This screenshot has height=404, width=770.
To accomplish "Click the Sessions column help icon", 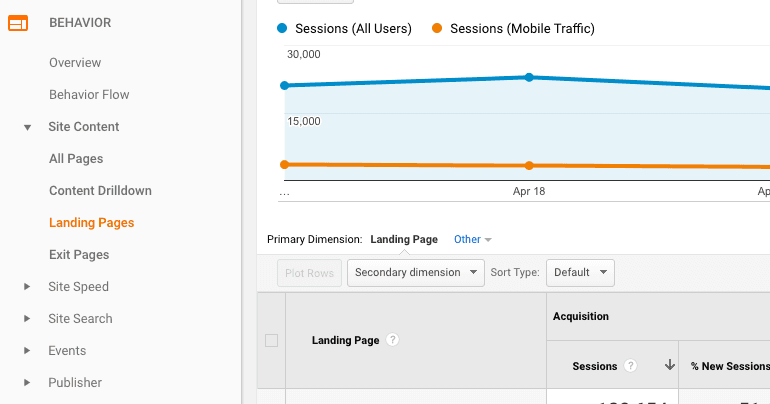I will coord(630,366).
